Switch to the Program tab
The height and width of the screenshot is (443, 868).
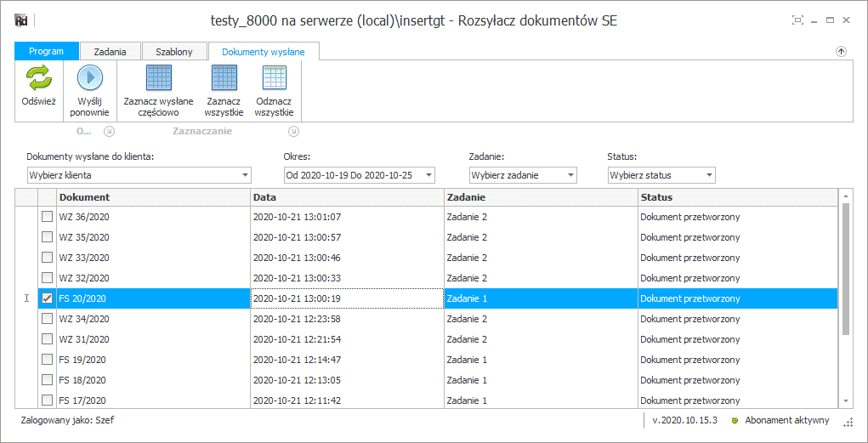[x=47, y=51]
